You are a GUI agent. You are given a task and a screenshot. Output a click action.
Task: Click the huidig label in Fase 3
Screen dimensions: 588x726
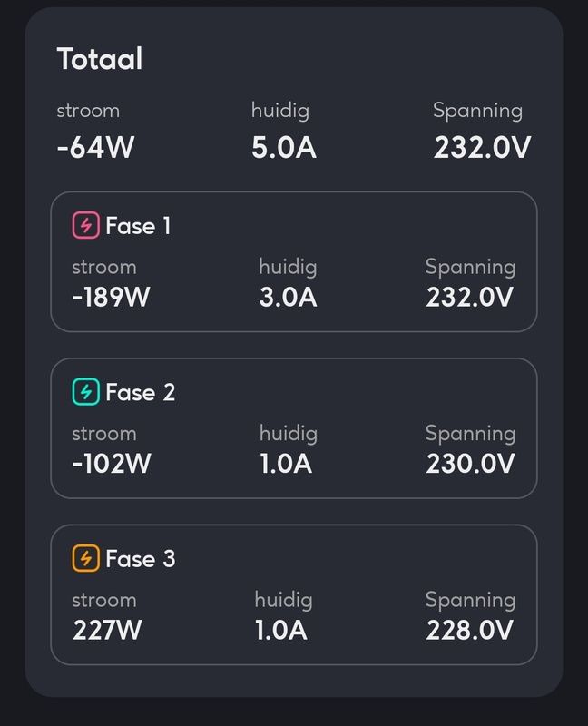pyautogui.click(x=283, y=600)
